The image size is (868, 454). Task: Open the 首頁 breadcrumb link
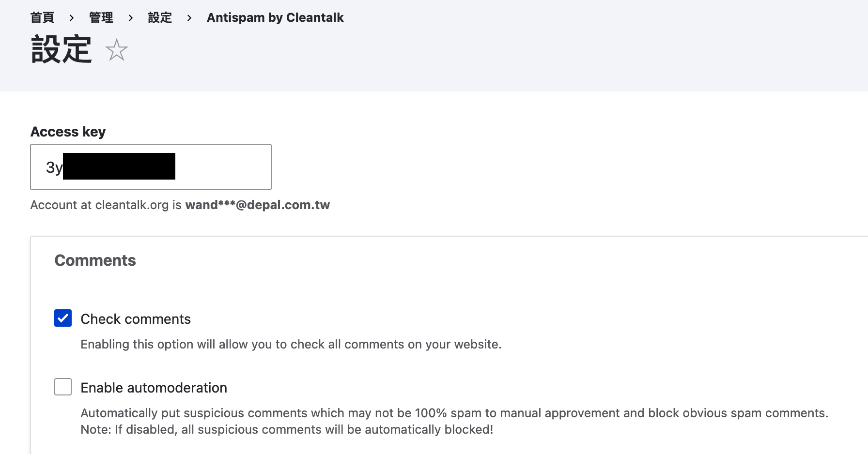click(42, 18)
